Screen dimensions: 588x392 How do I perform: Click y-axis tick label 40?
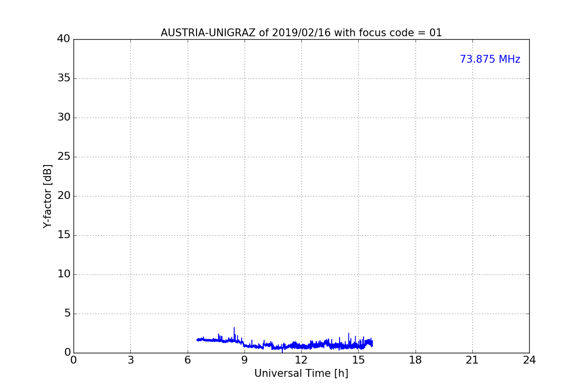pos(64,39)
